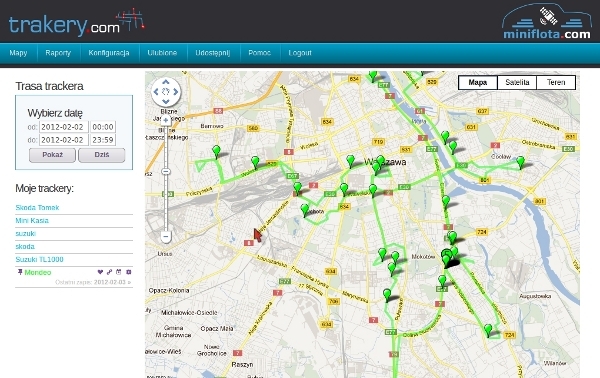Viewport: 600px width, 378px height.
Task: Click the 'od' start date field
Action: [x=64, y=127]
